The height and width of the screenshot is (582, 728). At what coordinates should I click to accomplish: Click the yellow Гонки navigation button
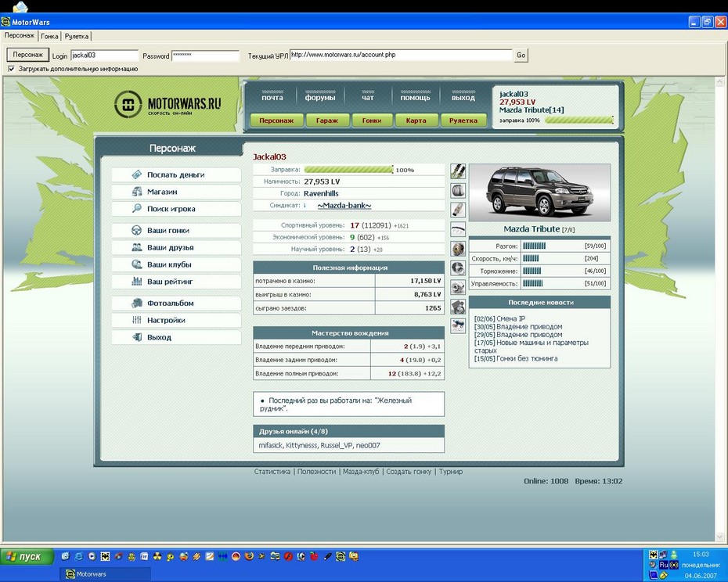(x=371, y=120)
